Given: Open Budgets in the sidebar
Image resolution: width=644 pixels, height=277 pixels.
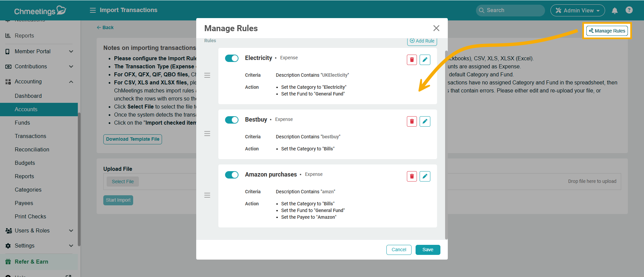Looking at the screenshot, I should [x=25, y=163].
